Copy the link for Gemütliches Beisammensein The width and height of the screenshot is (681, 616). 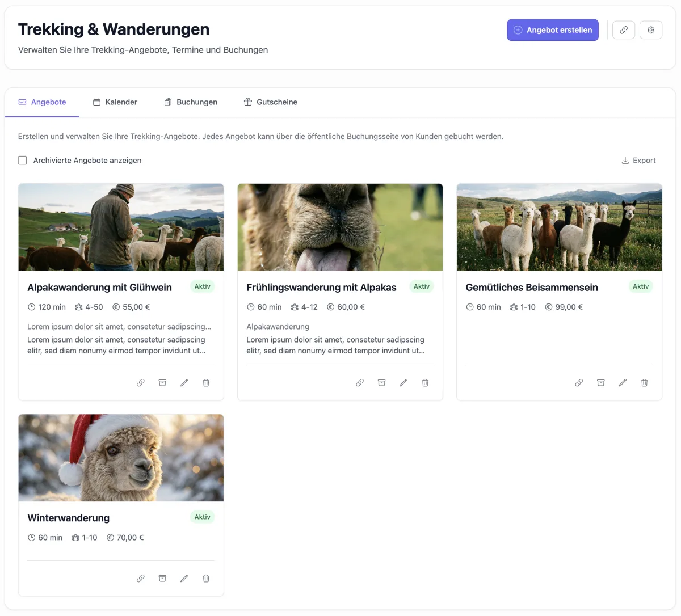tap(579, 382)
